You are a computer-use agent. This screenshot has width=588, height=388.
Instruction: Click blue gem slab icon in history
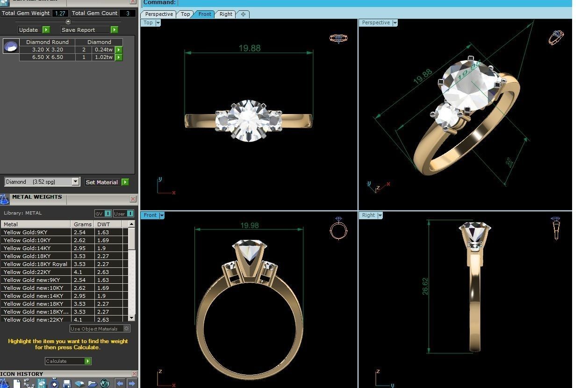click(x=79, y=383)
